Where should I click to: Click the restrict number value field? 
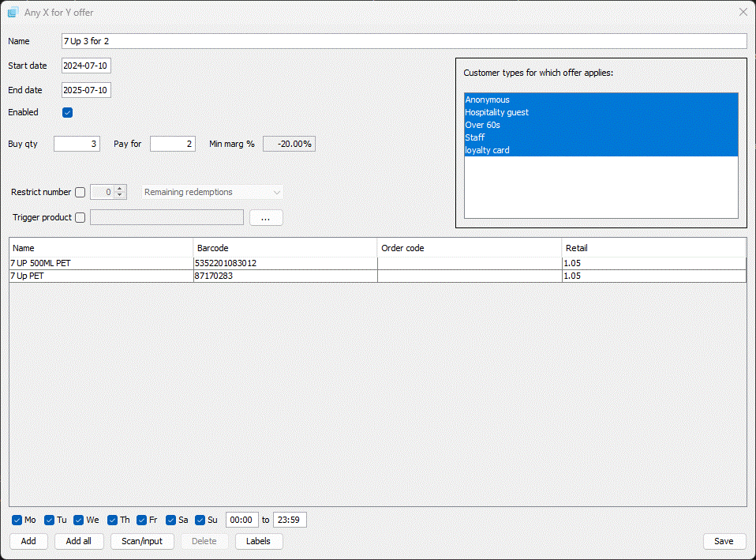(103, 192)
